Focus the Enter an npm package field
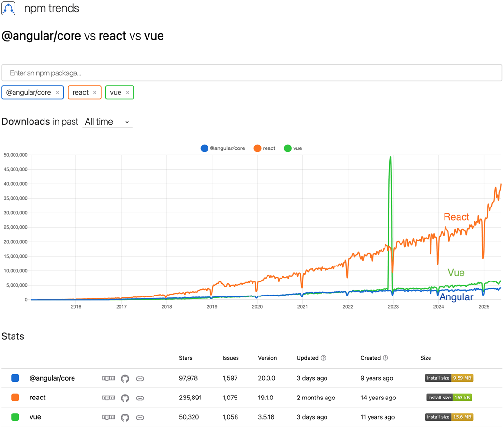504x429 pixels. pos(252,73)
